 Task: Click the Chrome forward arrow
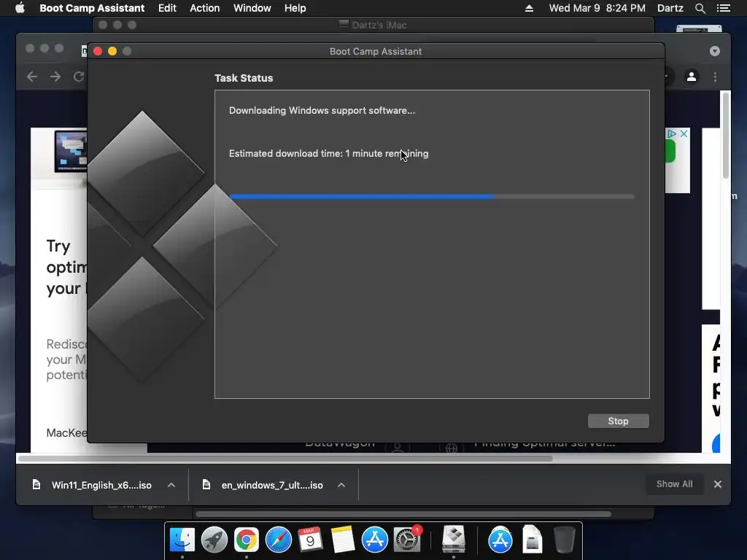tap(55, 77)
